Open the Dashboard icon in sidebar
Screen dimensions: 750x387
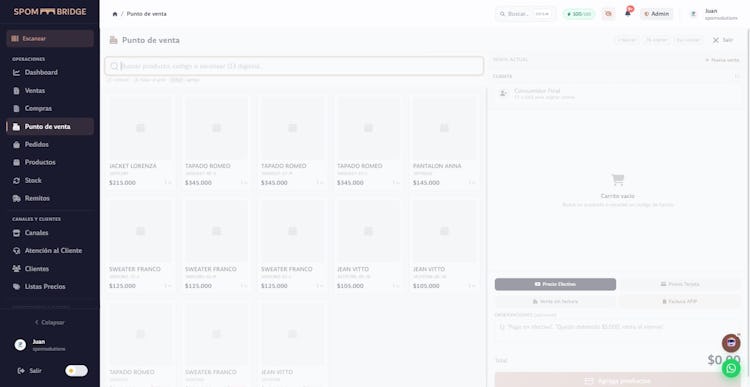(16, 73)
